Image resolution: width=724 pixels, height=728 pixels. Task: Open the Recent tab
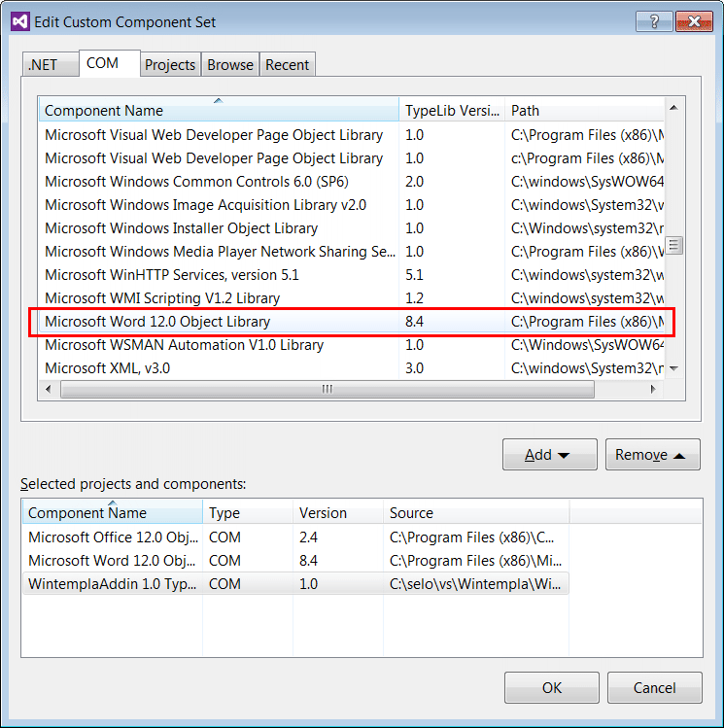point(288,64)
